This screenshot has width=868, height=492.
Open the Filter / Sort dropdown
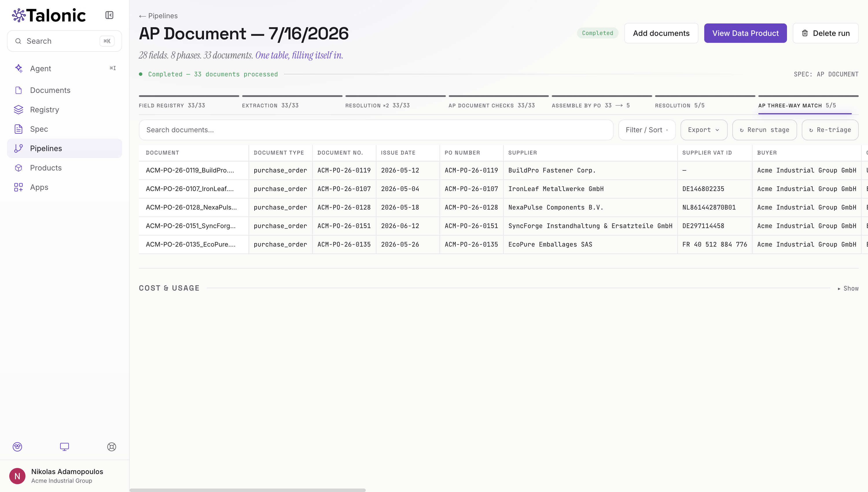point(647,130)
